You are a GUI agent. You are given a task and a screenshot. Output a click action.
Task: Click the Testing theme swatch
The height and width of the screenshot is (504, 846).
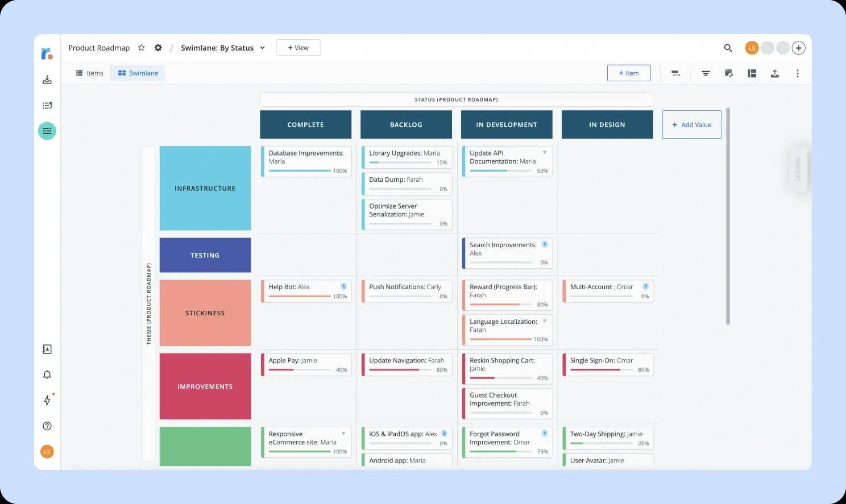[x=205, y=255]
